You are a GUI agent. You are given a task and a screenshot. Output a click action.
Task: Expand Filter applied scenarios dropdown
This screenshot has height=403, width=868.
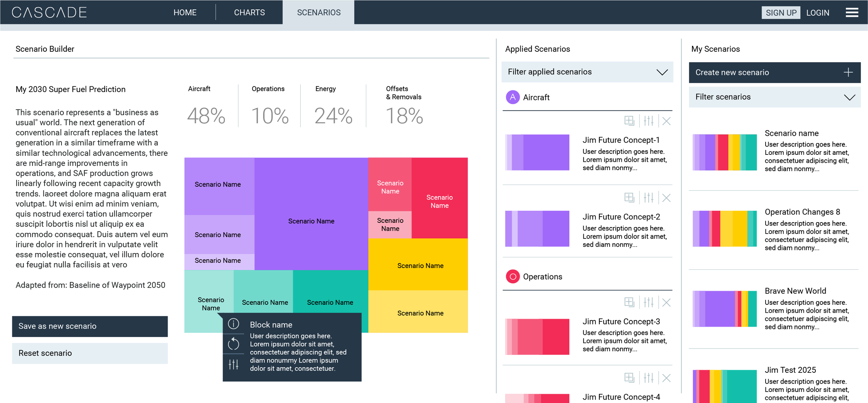[662, 72]
